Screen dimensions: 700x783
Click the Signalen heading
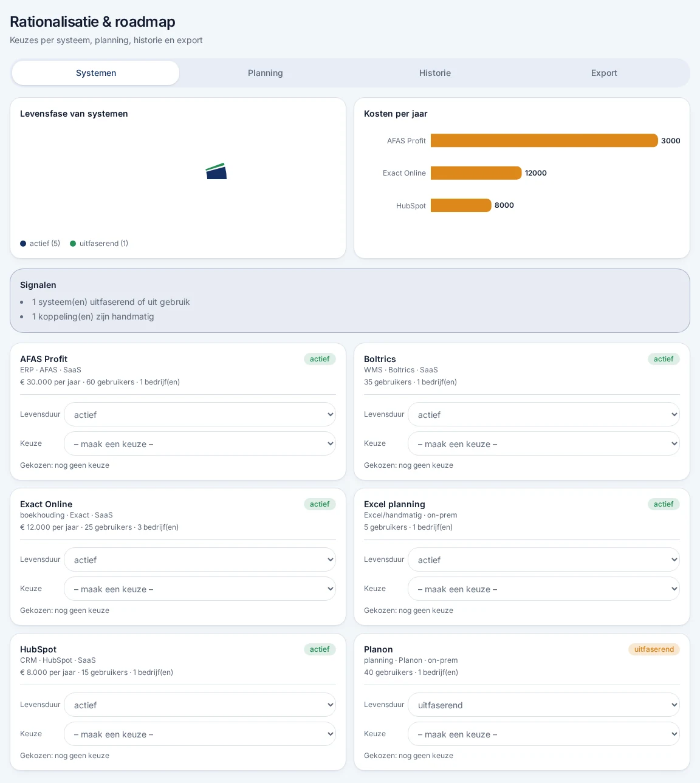pyautogui.click(x=38, y=285)
